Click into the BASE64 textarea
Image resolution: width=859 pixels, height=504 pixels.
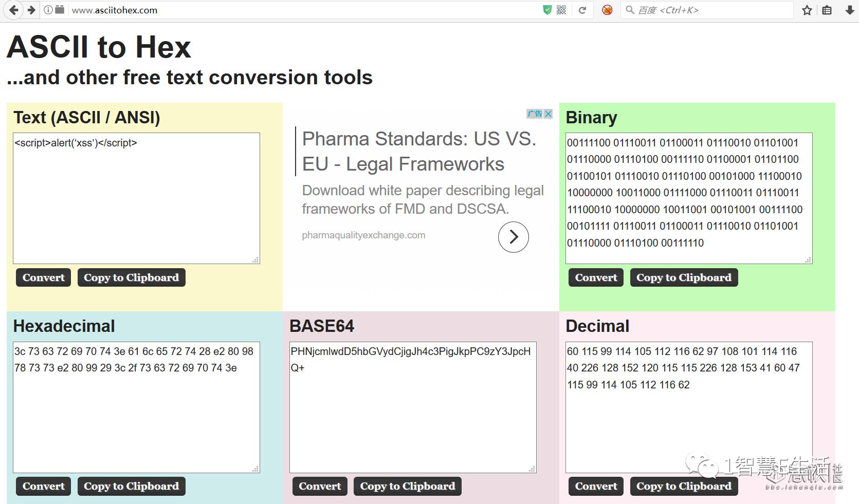413,407
